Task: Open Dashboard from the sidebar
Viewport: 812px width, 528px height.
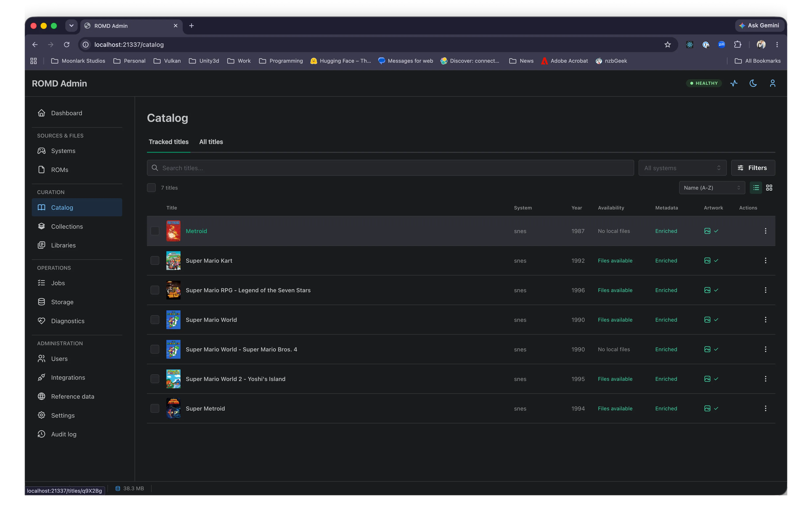Action: [x=77, y=113]
